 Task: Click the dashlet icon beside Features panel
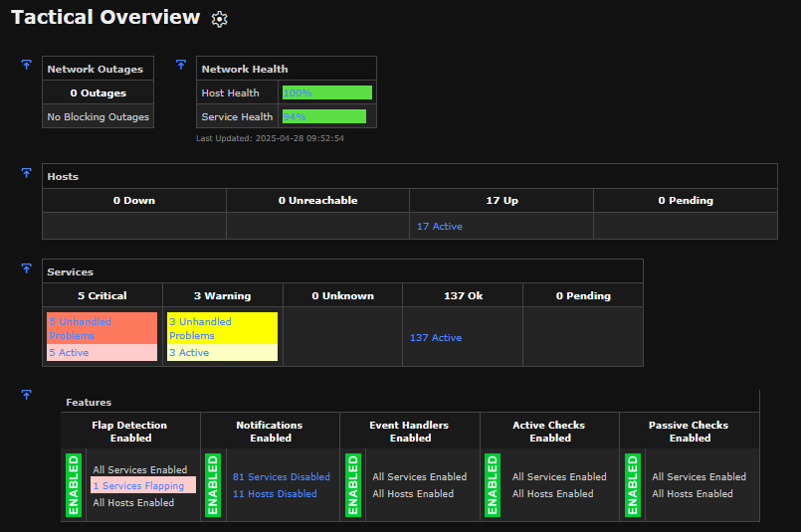(27, 395)
